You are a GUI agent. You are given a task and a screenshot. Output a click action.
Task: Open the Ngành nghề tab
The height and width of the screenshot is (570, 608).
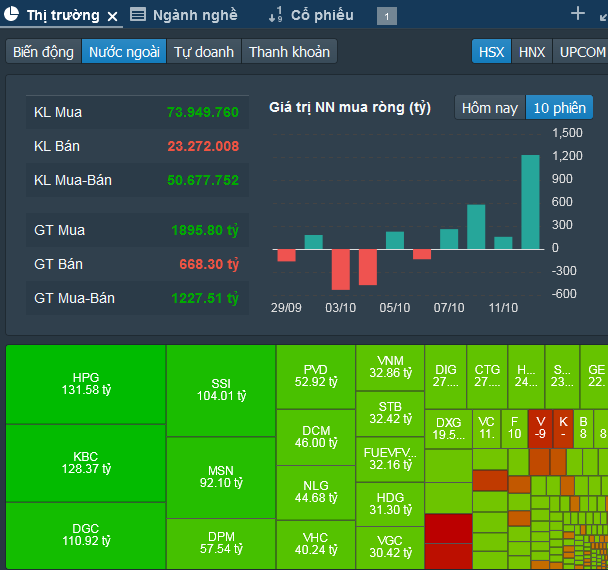(x=195, y=15)
